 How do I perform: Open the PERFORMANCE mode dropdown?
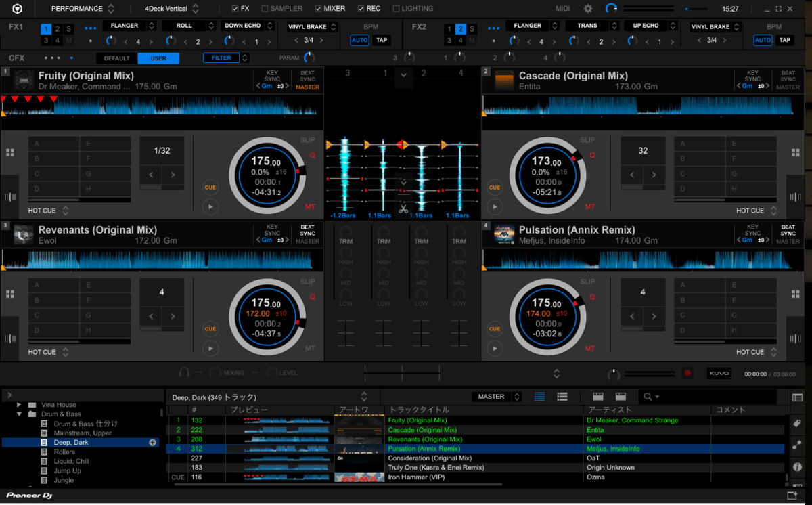tap(83, 9)
